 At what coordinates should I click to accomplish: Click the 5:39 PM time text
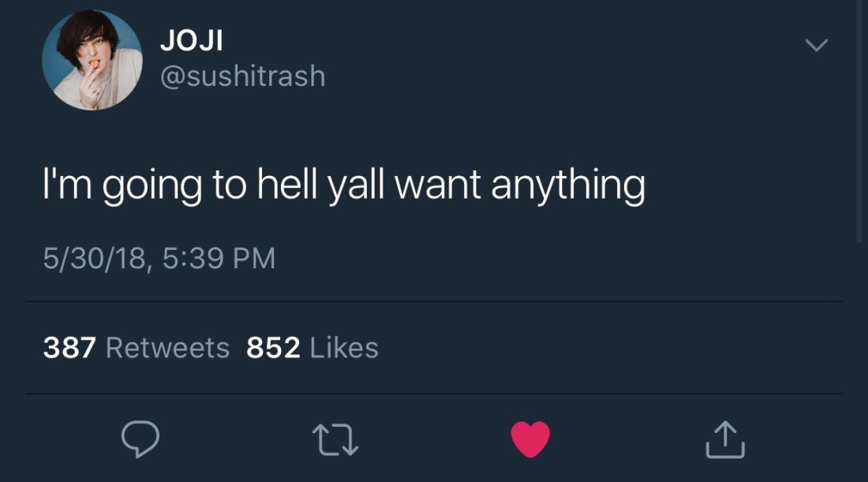coord(219,259)
